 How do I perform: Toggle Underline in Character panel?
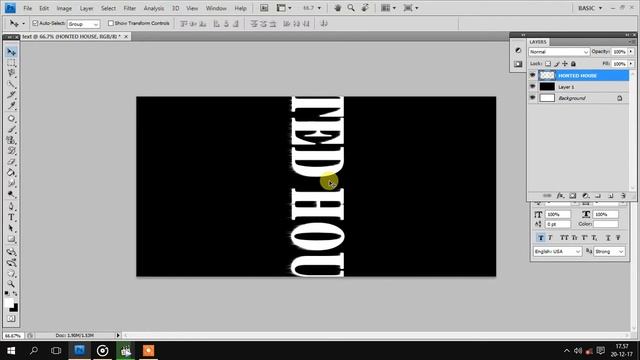coord(608,238)
